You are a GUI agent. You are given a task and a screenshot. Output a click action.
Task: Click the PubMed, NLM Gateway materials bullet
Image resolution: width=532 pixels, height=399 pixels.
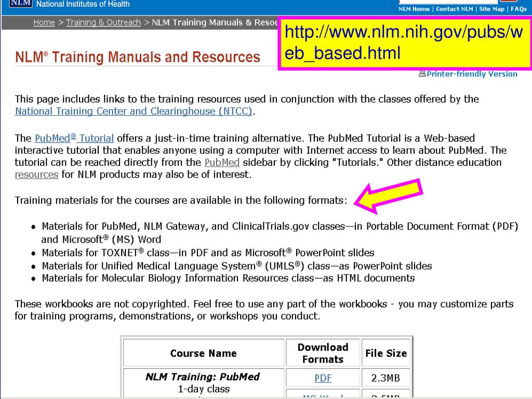coord(280,233)
